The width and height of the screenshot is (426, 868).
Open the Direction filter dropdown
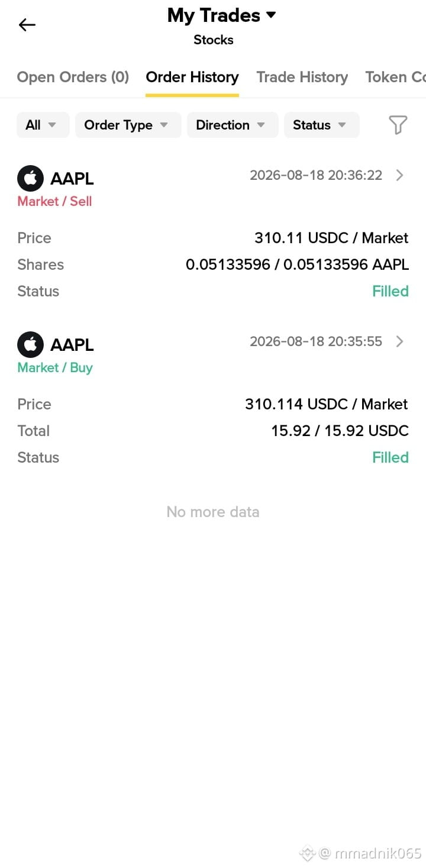pos(233,125)
